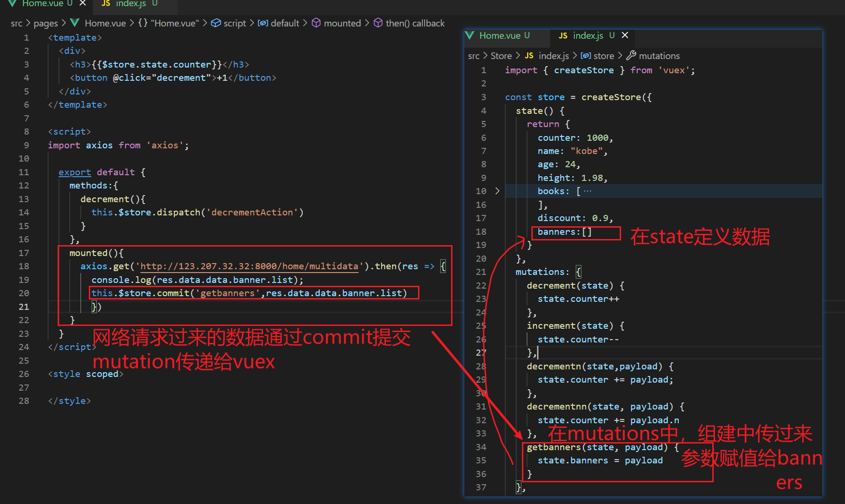Click Vue icon on left Home.vue tab
The width and height of the screenshot is (845, 504).
click(x=13, y=3)
